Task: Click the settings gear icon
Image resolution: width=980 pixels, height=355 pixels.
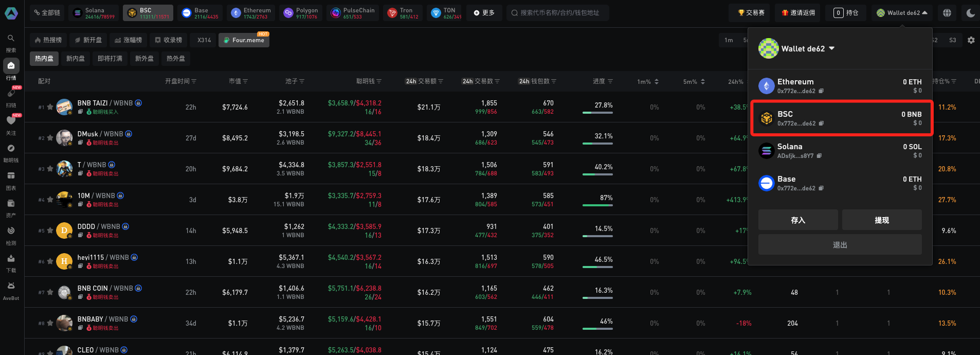Action: pyautogui.click(x=971, y=40)
